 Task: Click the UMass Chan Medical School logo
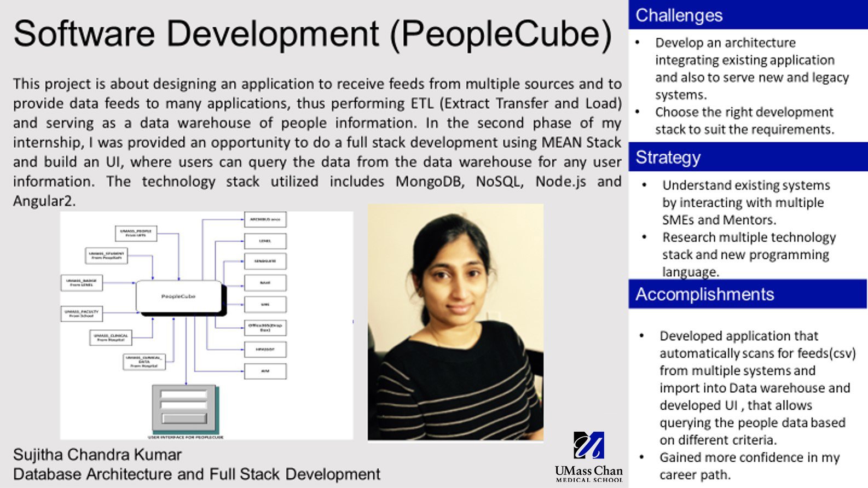tap(588, 456)
